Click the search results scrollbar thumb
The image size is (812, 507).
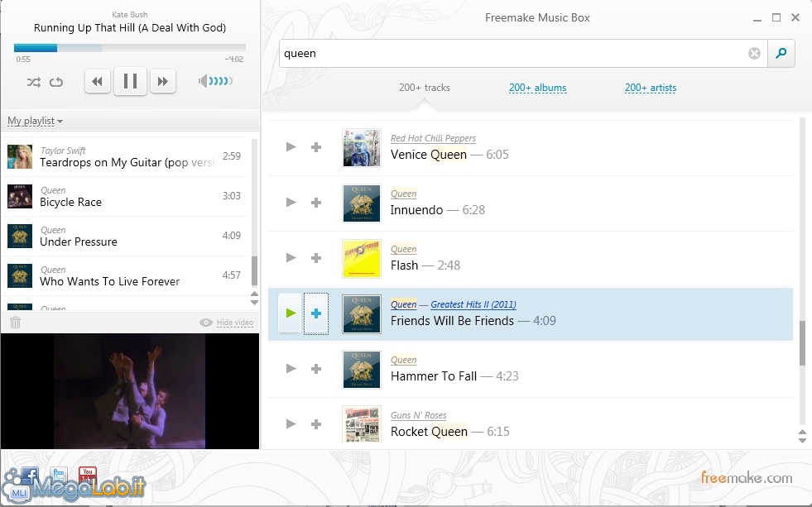(x=802, y=343)
